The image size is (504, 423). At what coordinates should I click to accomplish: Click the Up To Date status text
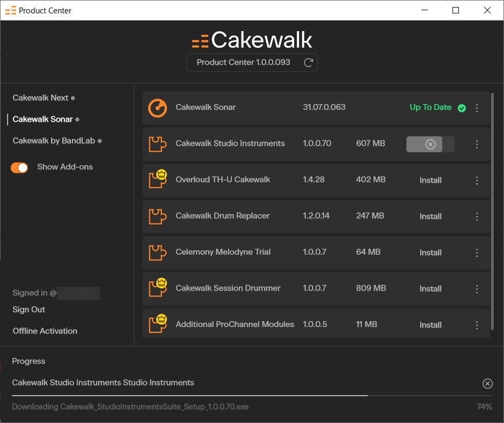[430, 107]
